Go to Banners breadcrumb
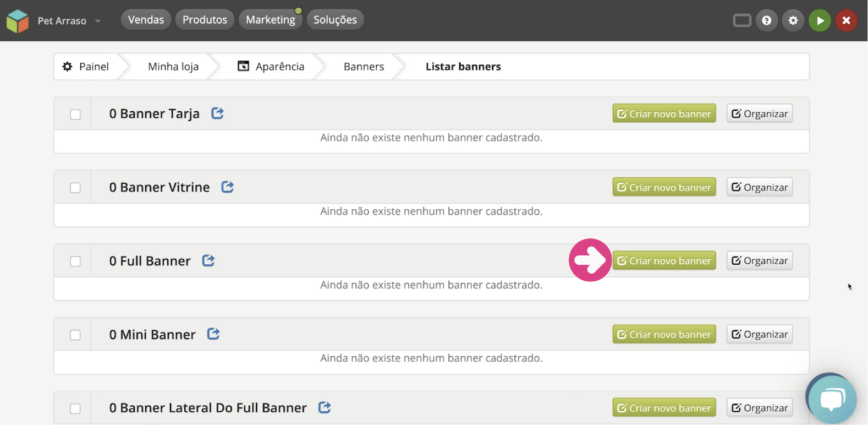The width and height of the screenshot is (868, 425). point(364,67)
